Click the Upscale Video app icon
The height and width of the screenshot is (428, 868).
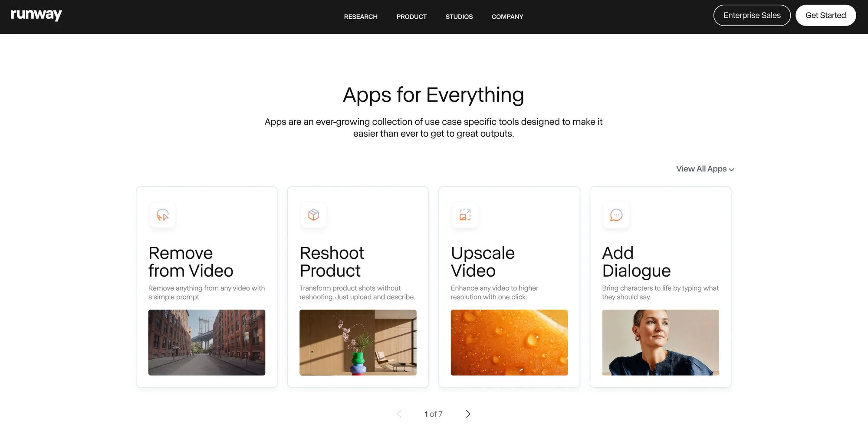pyautogui.click(x=465, y=215)
